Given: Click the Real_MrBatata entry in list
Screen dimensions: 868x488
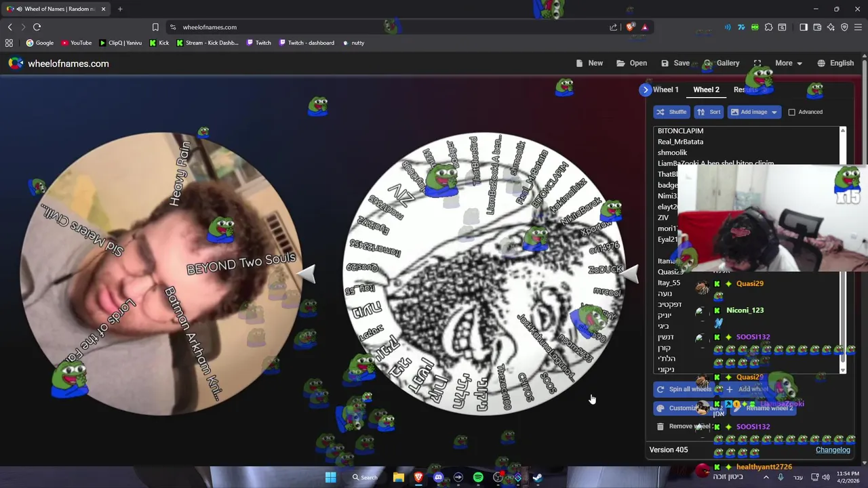Looking at the screenshot, I should point(680,142).
